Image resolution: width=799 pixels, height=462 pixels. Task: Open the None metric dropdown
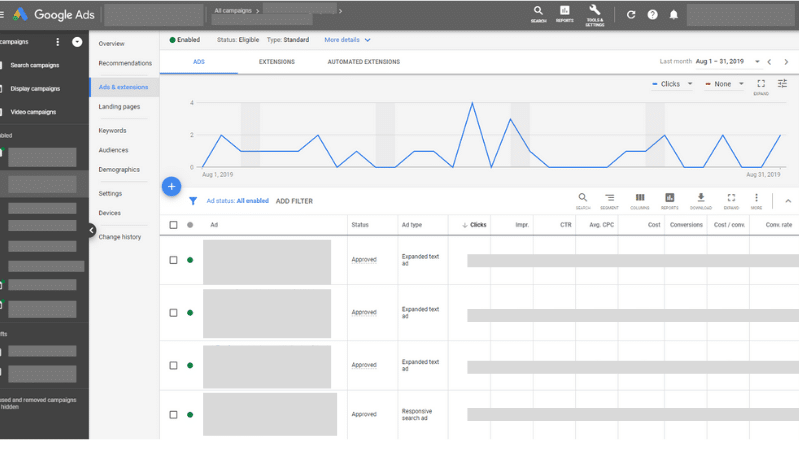[x=724, y=84]
